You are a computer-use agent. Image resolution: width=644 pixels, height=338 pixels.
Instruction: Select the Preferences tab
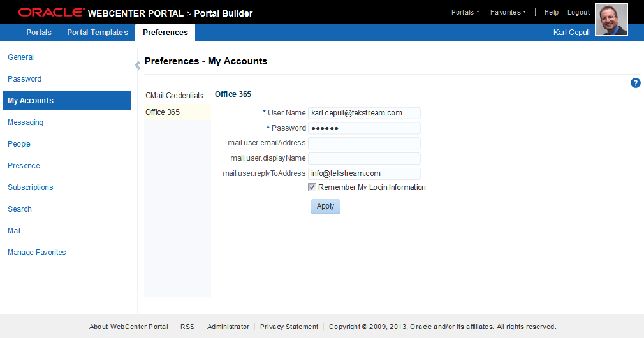coord(165,33)
